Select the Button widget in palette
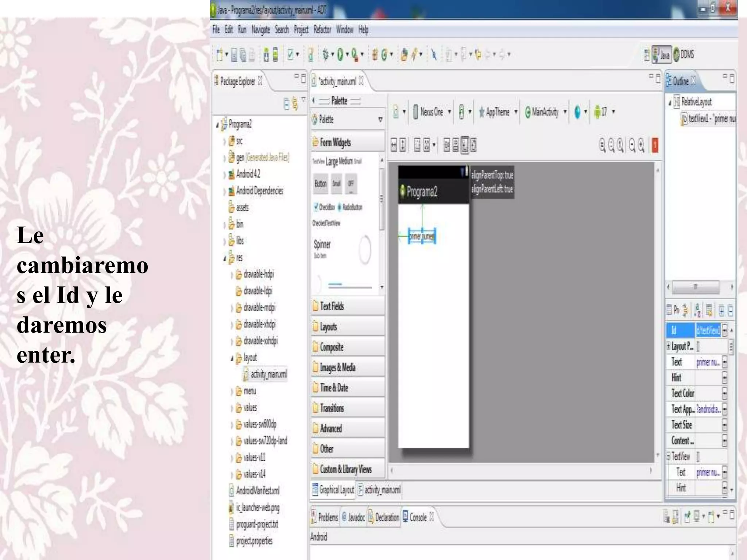 [321, 184]
